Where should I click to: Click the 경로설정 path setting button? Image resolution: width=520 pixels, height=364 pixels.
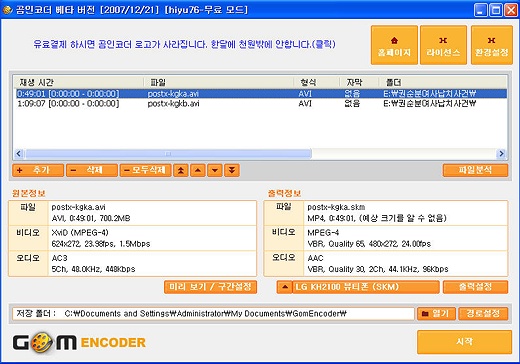pos(483,314)
